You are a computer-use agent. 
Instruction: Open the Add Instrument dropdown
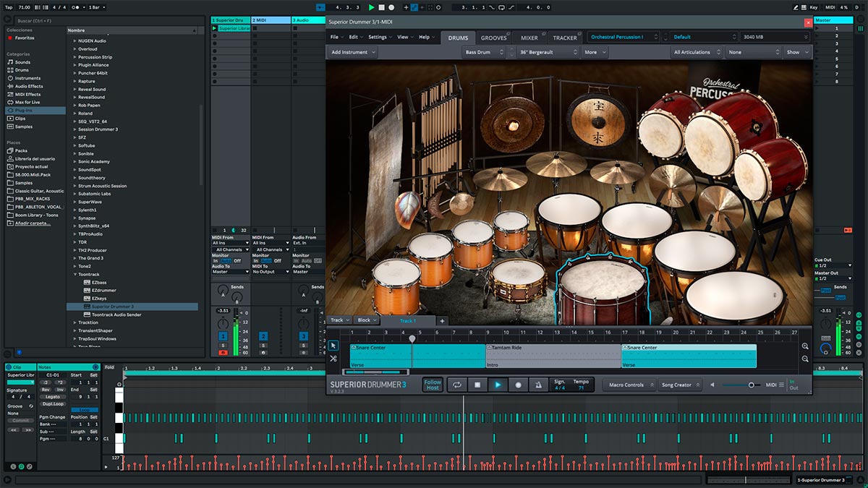coord(353,52)
